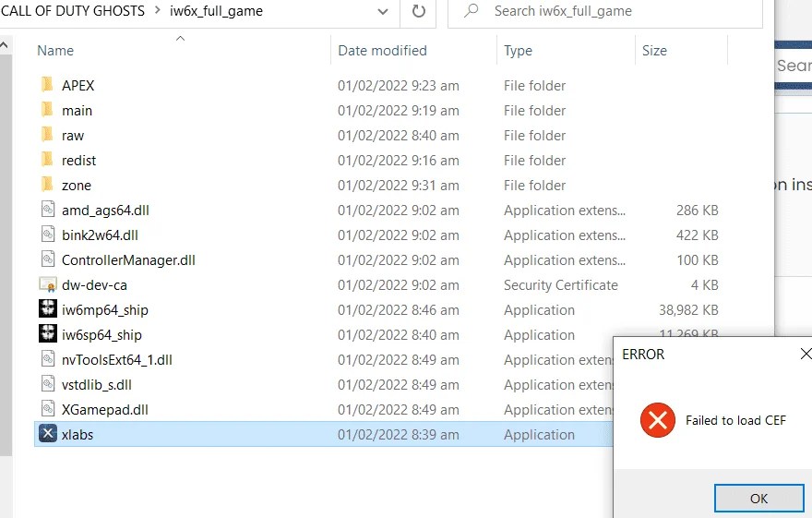Image resolution: width=812 pixels, height=518 pixels.
Task: Click the iw6sp64_ship application icon
Action: tap(48, 333)
